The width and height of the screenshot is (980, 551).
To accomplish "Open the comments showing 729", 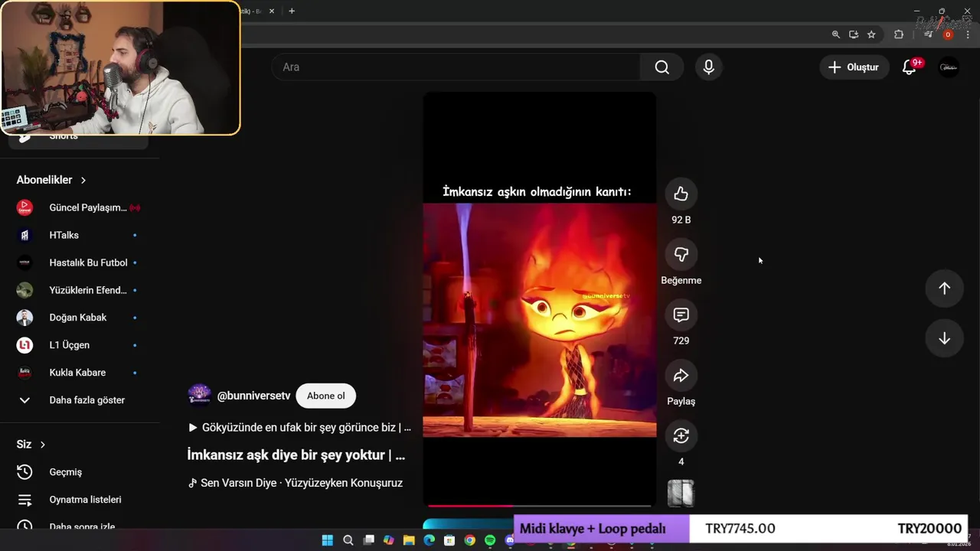I will pyautogui.click(x=681, y=315).
